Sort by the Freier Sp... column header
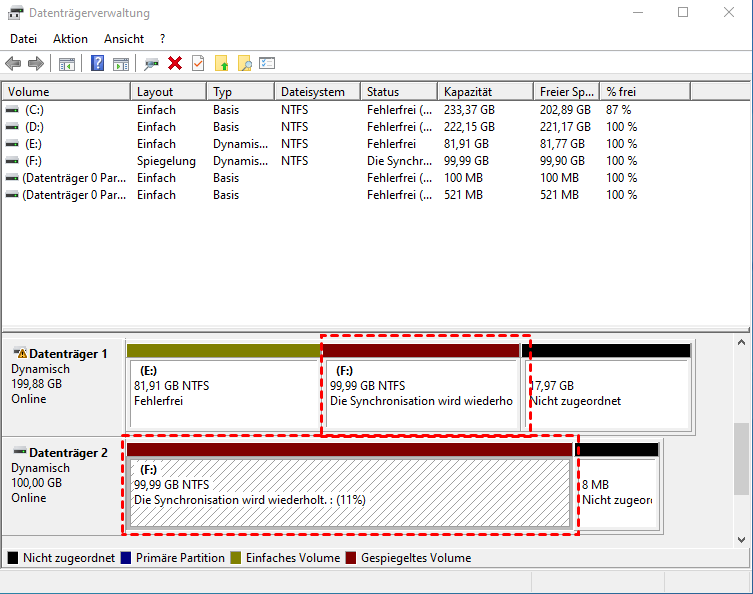 coord(567,92)
